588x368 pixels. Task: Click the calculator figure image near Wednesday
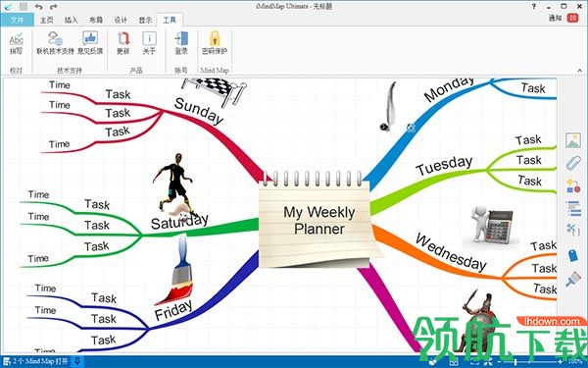[x=492, y=226]
